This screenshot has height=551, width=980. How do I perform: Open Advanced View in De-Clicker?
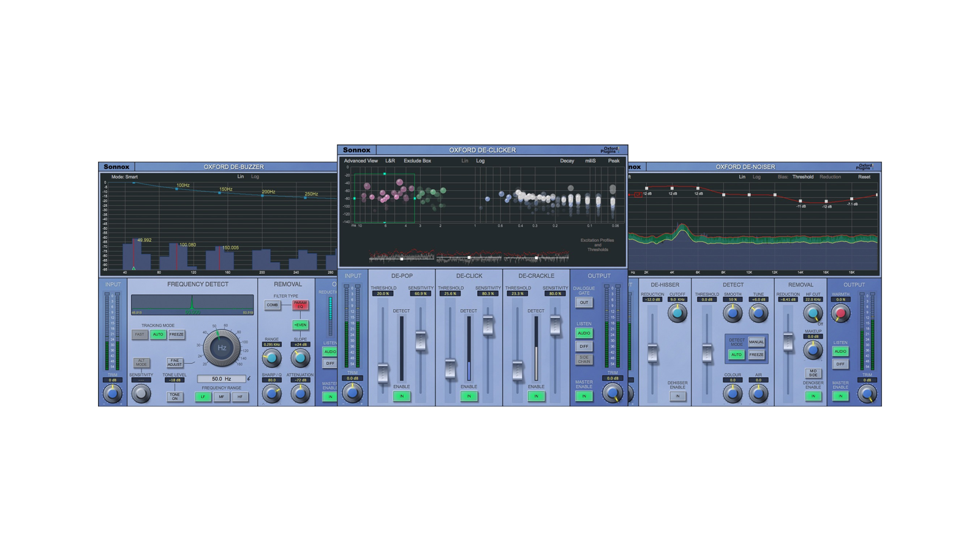pyautogui.click(x=361, y=161)
